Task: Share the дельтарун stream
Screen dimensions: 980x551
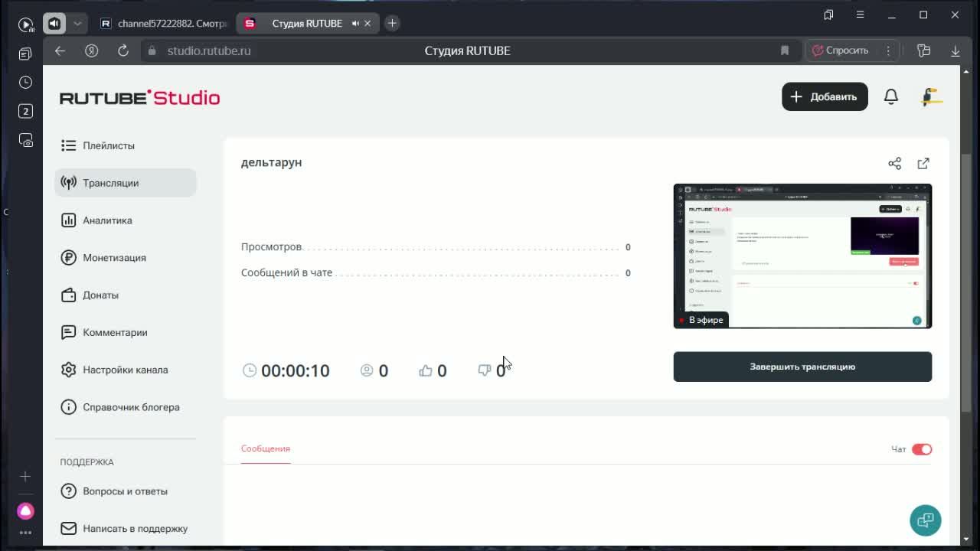Action: [894, 163]
